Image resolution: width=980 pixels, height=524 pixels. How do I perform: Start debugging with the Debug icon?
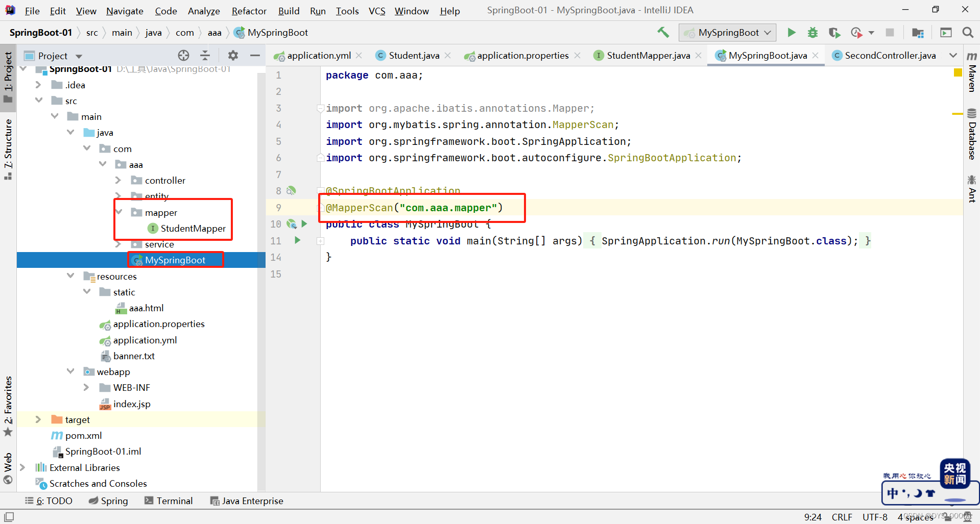click(812, 32)
